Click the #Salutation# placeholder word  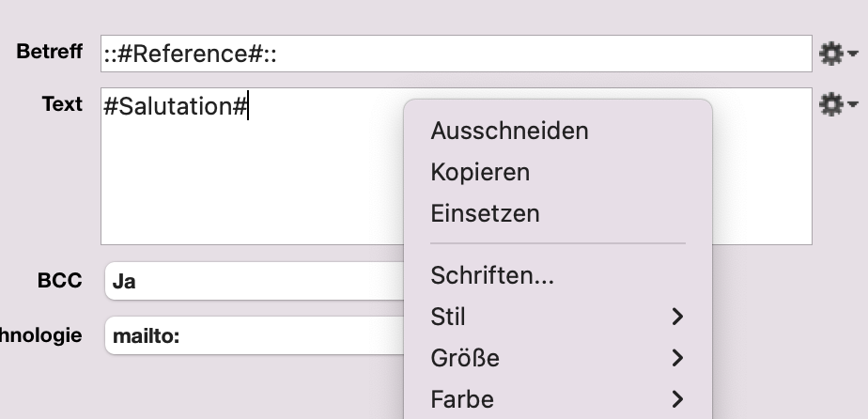click(175, 106)
